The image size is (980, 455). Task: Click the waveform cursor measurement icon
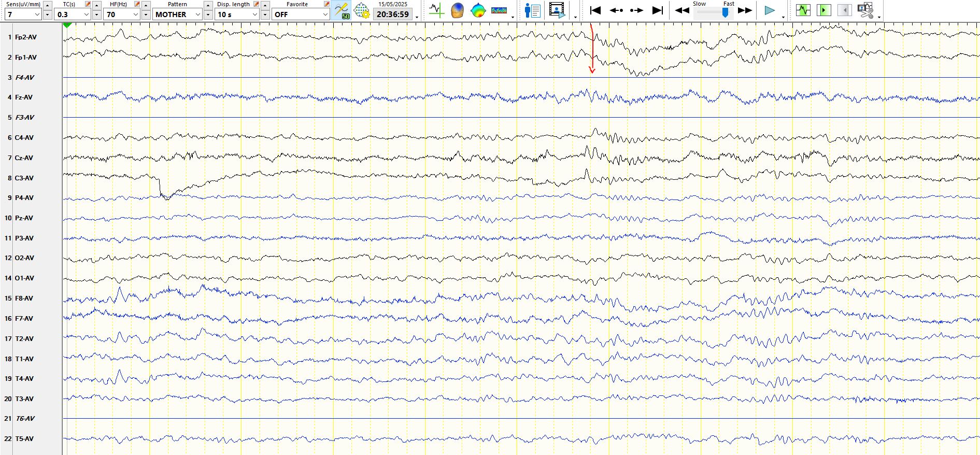(437, 10)
